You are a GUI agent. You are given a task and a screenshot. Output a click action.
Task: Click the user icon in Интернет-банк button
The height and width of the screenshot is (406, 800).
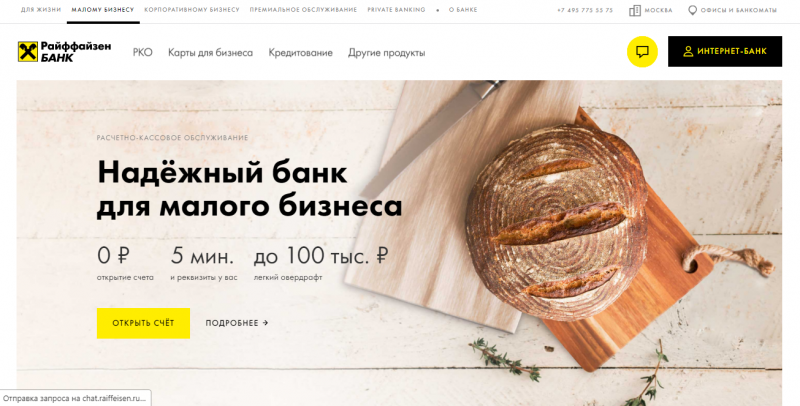pyautogui.click(x=688, y=52)
